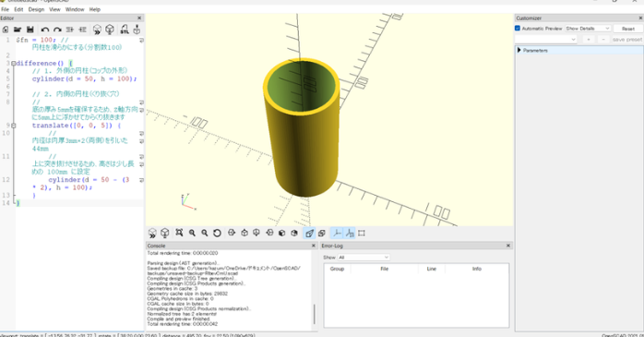Click 'translate([0, 0, 5])' code line
The width and height of the screenshot is (644, 337).
tap(77, 126)
